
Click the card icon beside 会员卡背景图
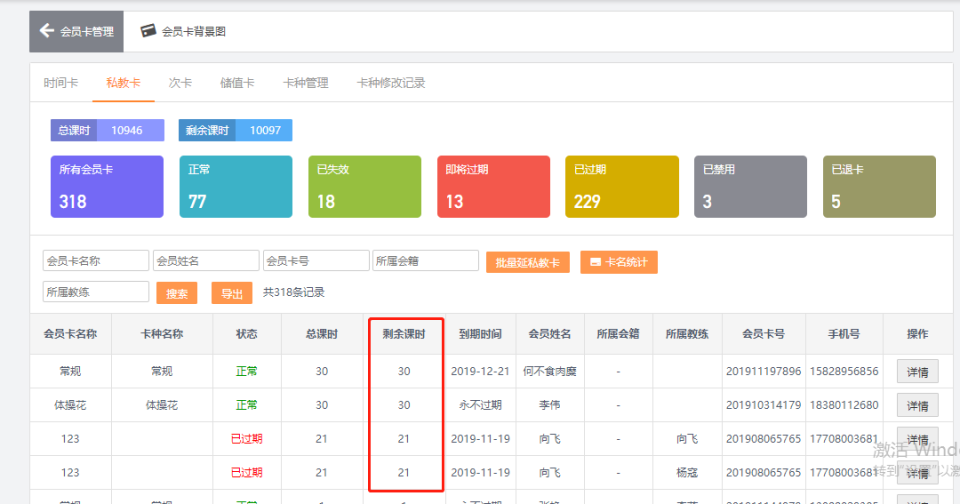148,31
